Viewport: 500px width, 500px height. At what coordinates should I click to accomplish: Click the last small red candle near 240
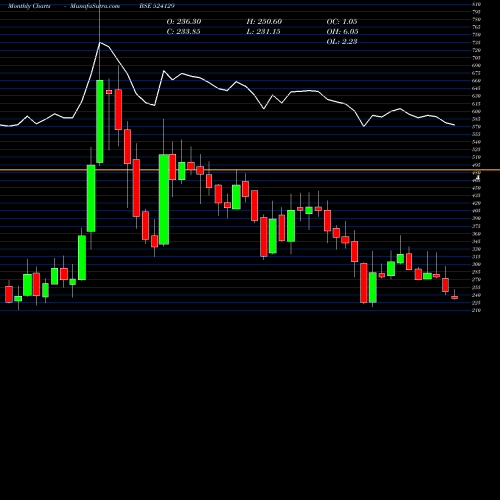(x=455, y=297)
